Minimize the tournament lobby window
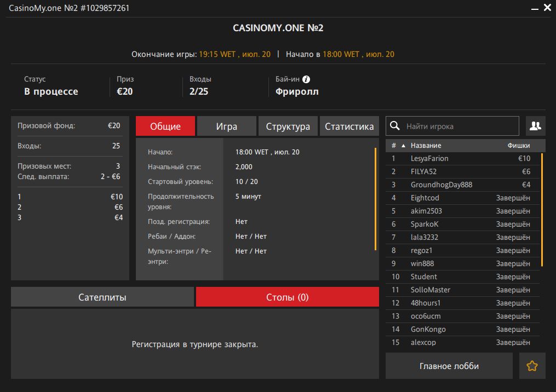This screenshot has height=392, width=556. [x=534, y=8]
